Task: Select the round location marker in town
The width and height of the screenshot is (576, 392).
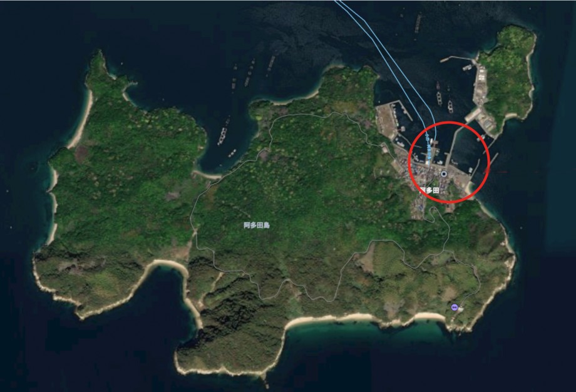Action: pos(444,174)
